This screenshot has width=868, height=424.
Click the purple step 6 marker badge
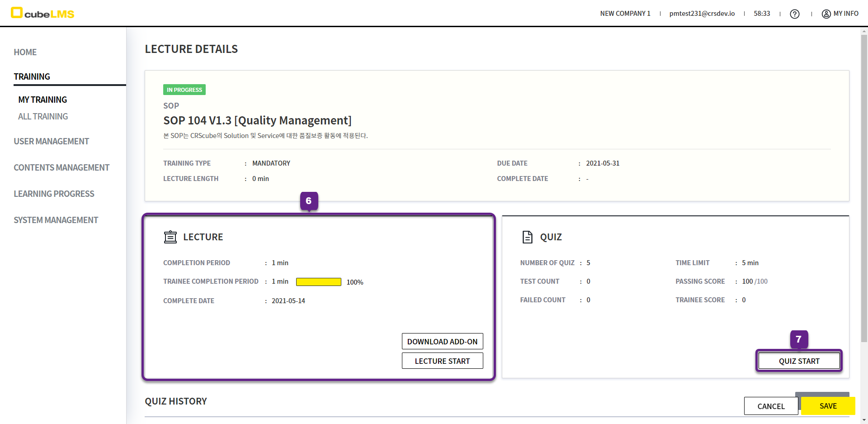tap(309, 201)
